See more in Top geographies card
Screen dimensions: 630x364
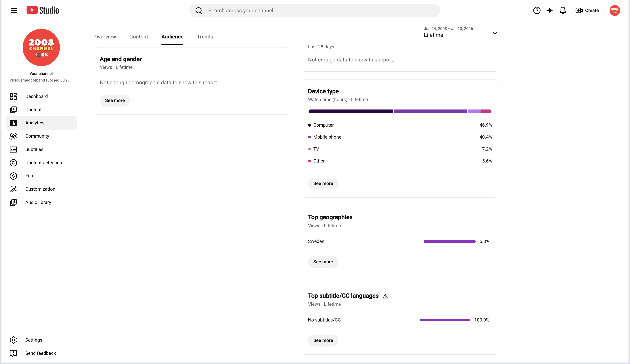(x=323, y=262)
